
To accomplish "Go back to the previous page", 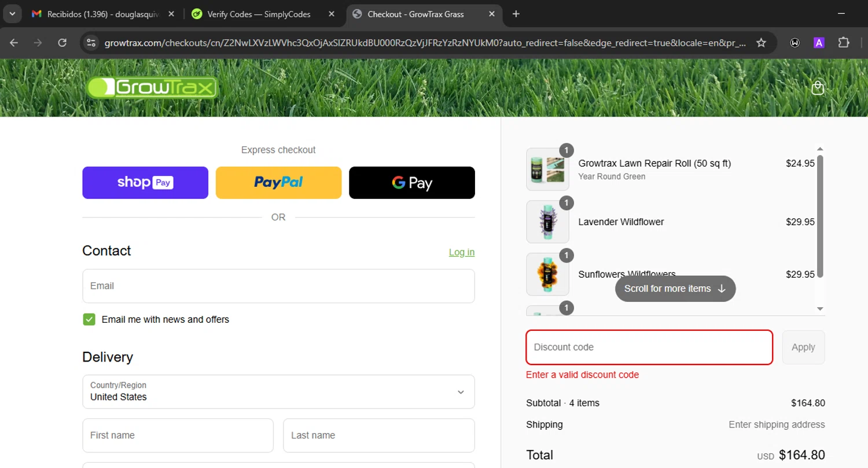I will [x=14, y=42].
